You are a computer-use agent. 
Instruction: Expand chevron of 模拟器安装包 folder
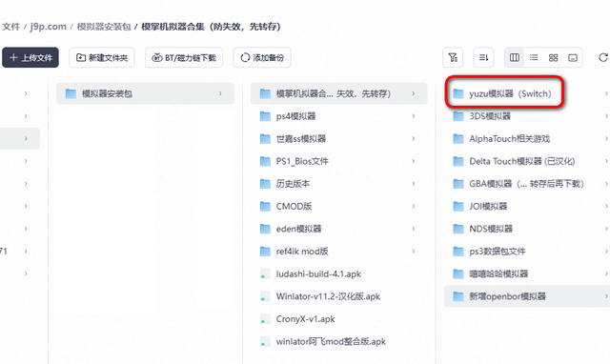[x=220, y=93]
